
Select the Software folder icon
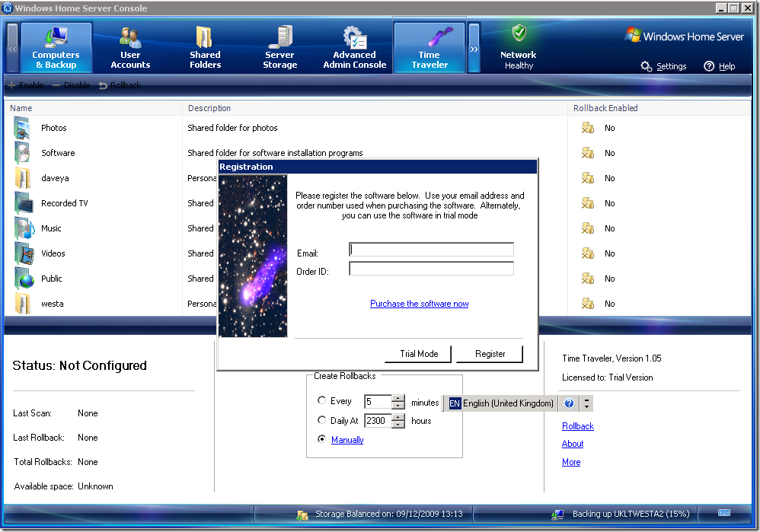(x=22, y=153)
